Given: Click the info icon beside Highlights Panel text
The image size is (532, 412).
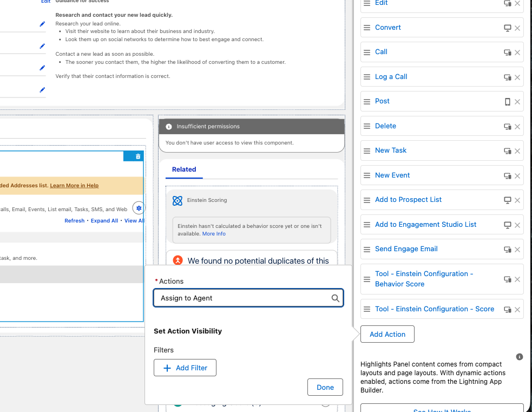Looking at the screenshot, I should click(x=520, y=357).
